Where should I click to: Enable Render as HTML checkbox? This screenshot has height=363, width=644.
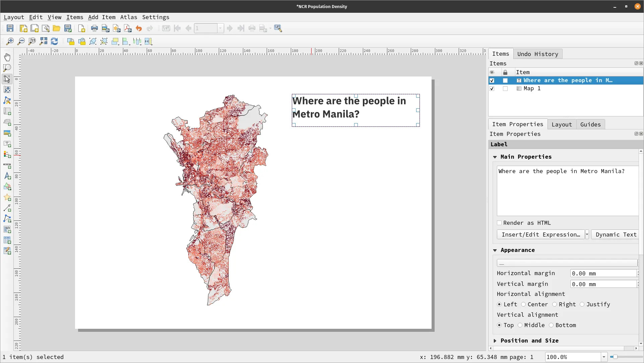tap(499, 223)
